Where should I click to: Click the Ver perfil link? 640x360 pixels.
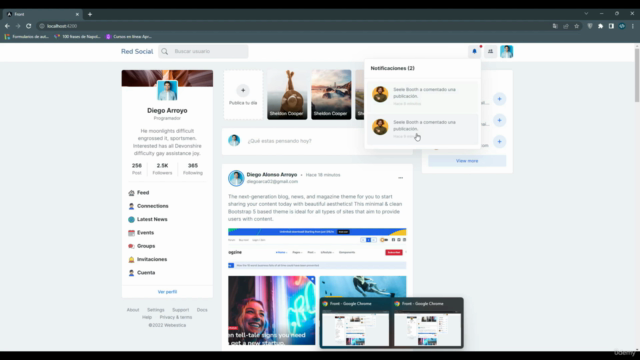click(167, 292)
